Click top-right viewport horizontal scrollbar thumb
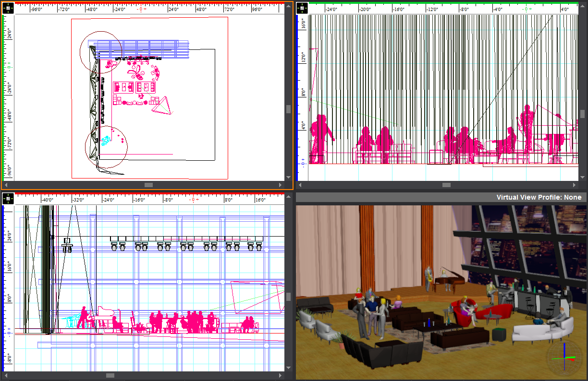The height and width of the screenshot is (381, 588). (447, 185)
